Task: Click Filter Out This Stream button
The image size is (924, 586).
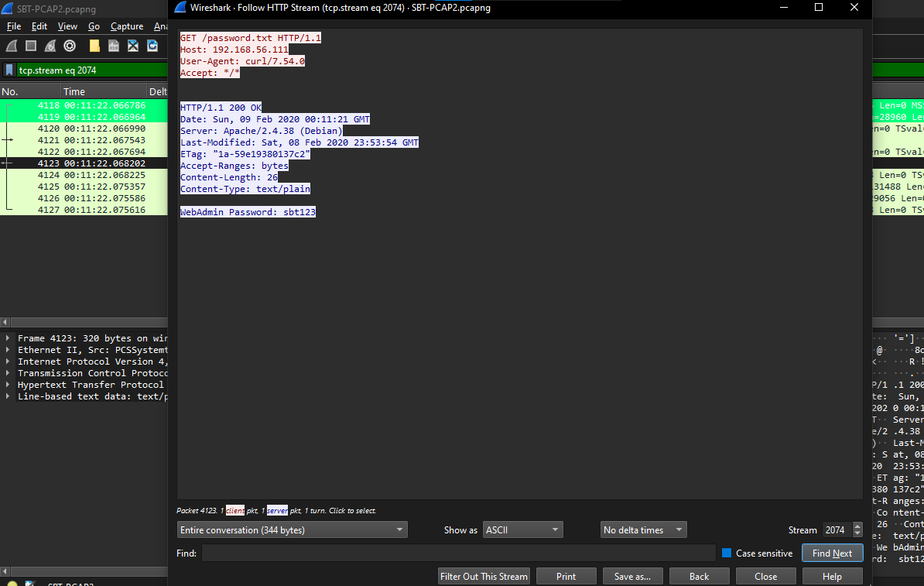Action: pos(484,577)
